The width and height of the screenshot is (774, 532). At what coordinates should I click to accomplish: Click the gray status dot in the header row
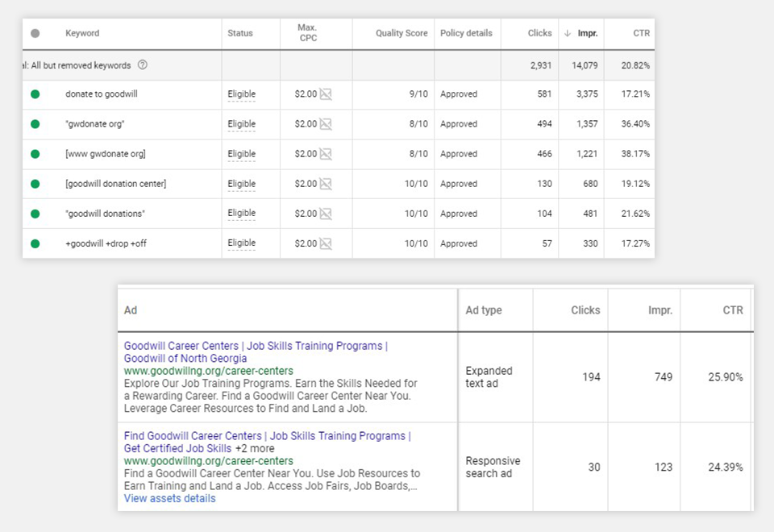coord(35,34)
